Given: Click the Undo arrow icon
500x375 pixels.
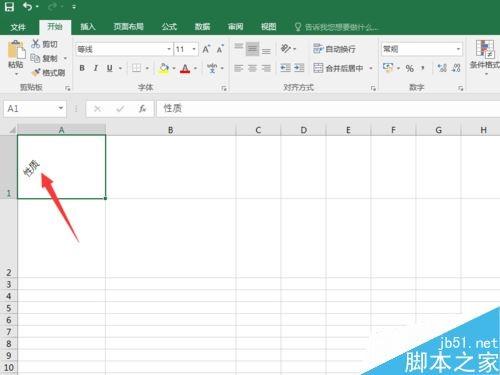Looking at the screenshot, I should click(27, 6).
